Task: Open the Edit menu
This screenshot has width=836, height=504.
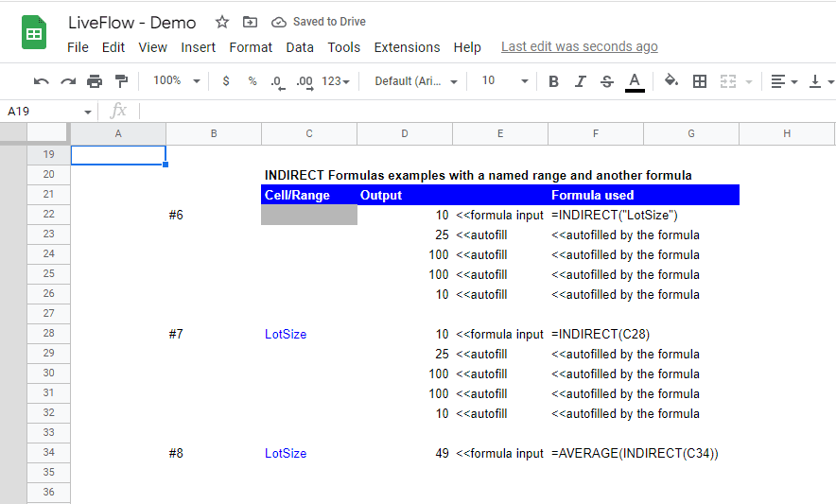Action: [113, 47]
